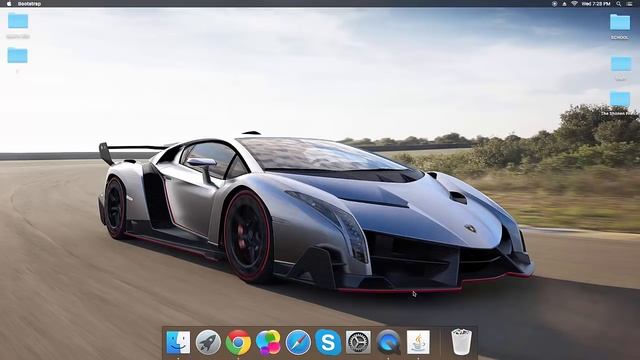Open the Java coffee cup dock item

pyautogui.click(x=418, y=342)
